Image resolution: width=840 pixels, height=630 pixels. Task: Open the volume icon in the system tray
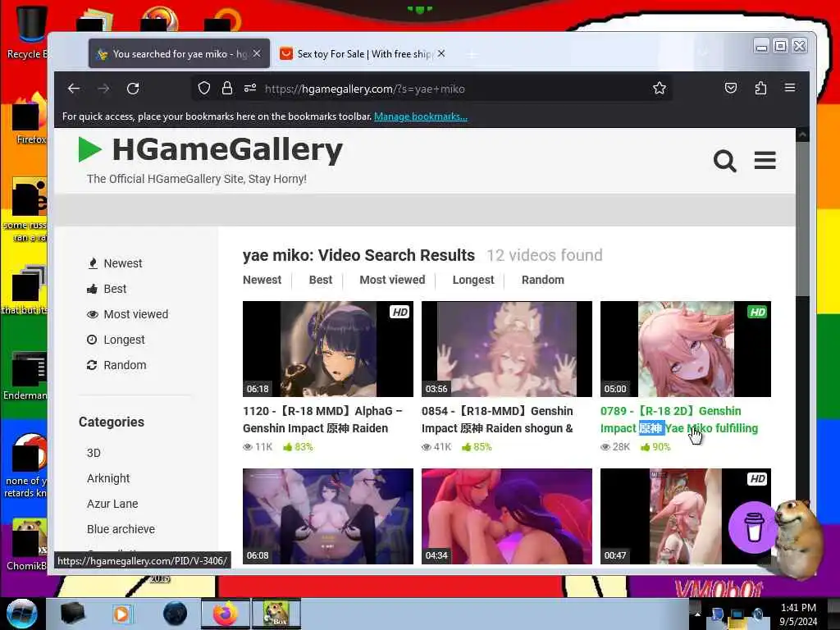coord(758,614)
